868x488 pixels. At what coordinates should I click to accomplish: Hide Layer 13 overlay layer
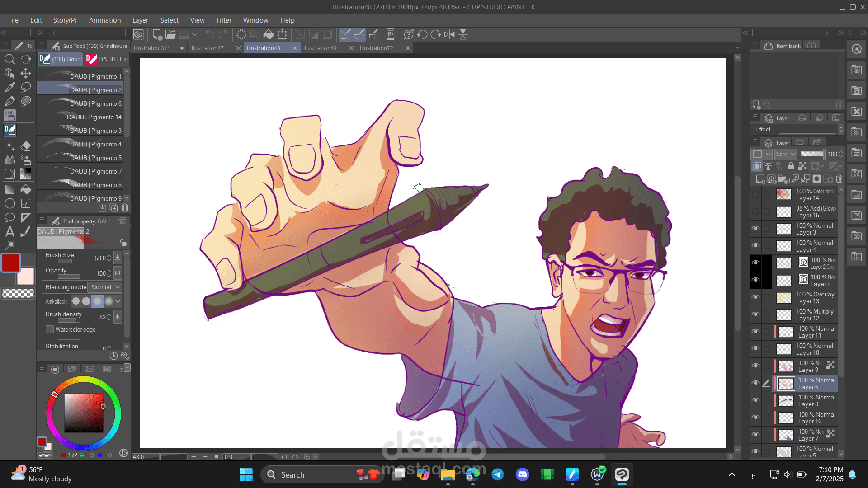(x=755, y=297)
